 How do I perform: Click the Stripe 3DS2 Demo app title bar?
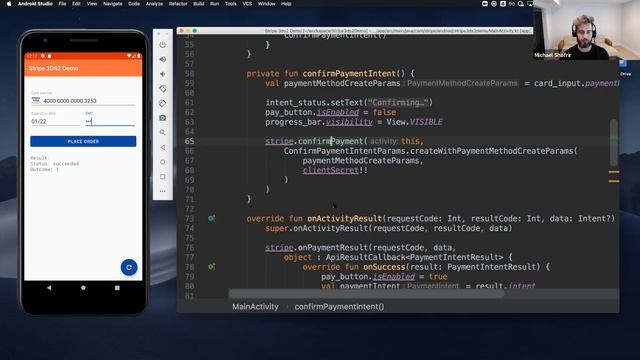pyautogui.click(x=83, y=68)
